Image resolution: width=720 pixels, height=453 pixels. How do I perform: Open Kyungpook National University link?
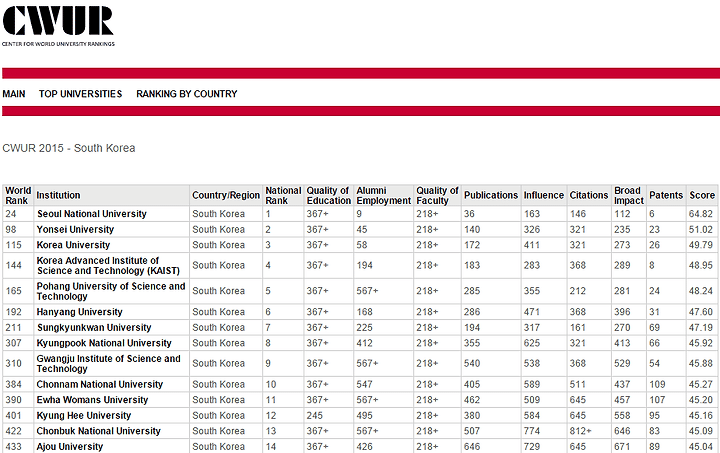coord(104,343)
